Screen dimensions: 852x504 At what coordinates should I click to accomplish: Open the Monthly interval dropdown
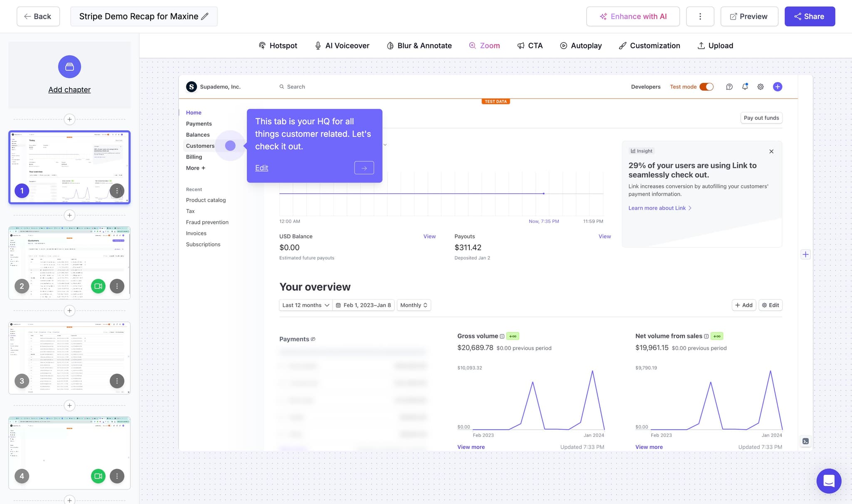pyautogui.click(x=414, y=305)
